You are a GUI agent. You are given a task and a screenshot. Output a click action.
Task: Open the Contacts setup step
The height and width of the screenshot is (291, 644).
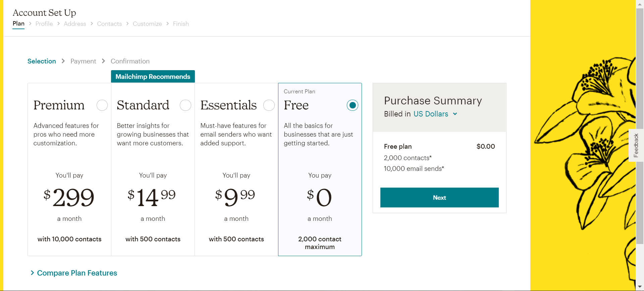109,24
